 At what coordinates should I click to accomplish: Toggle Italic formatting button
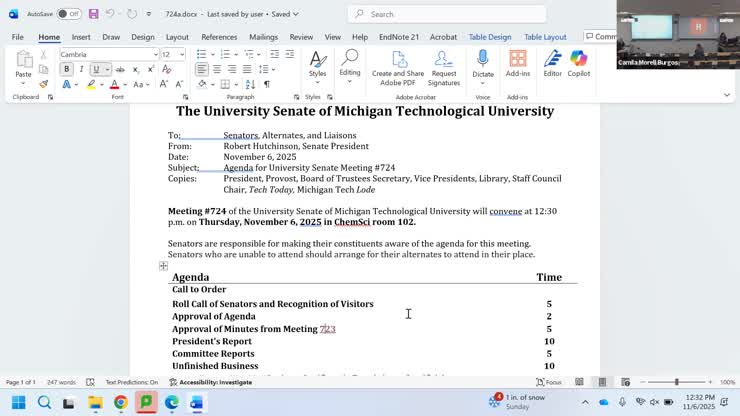click(x=81, y=69)
